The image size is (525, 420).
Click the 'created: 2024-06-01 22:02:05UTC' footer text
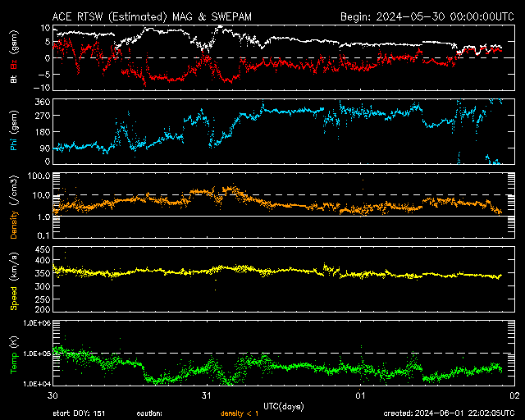[449, 413]
